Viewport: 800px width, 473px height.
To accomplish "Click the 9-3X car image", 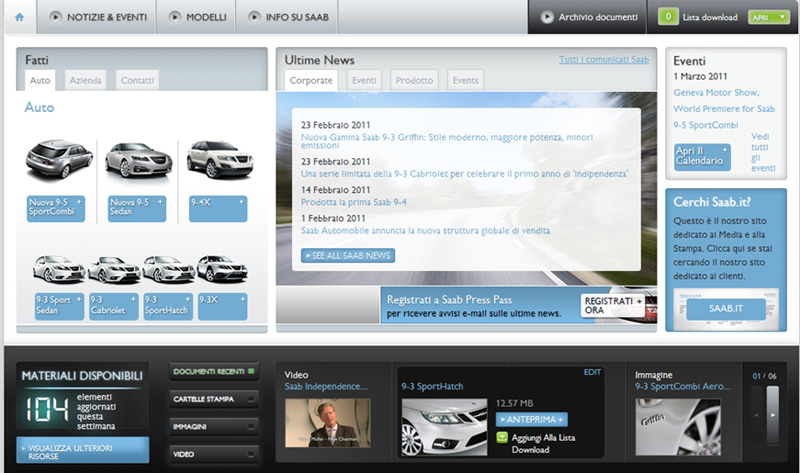I will click(x=222, y=268).
